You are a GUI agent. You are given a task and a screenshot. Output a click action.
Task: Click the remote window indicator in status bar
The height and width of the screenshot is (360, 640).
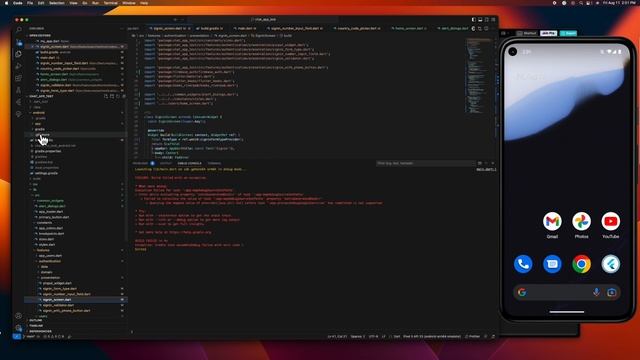tap(16, 337)
